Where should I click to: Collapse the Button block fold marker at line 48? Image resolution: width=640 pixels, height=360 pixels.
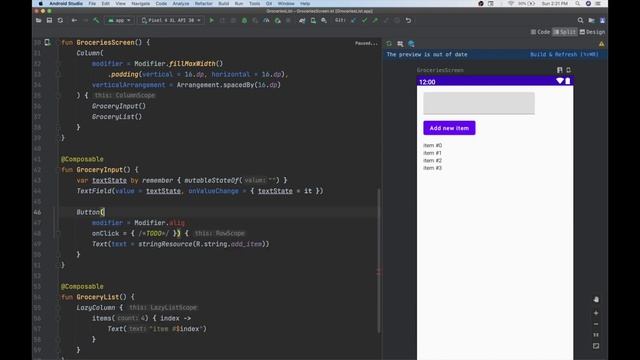point(58,233)
